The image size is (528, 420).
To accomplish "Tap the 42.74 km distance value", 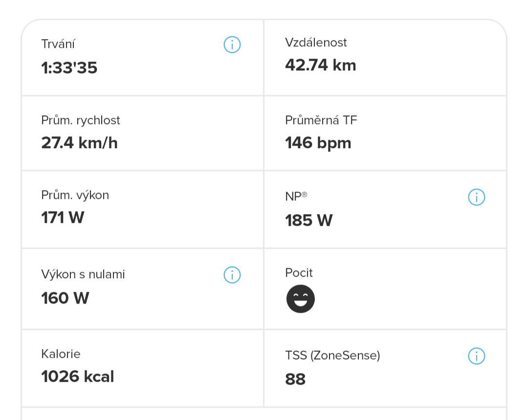I will [x=321, y=65].
